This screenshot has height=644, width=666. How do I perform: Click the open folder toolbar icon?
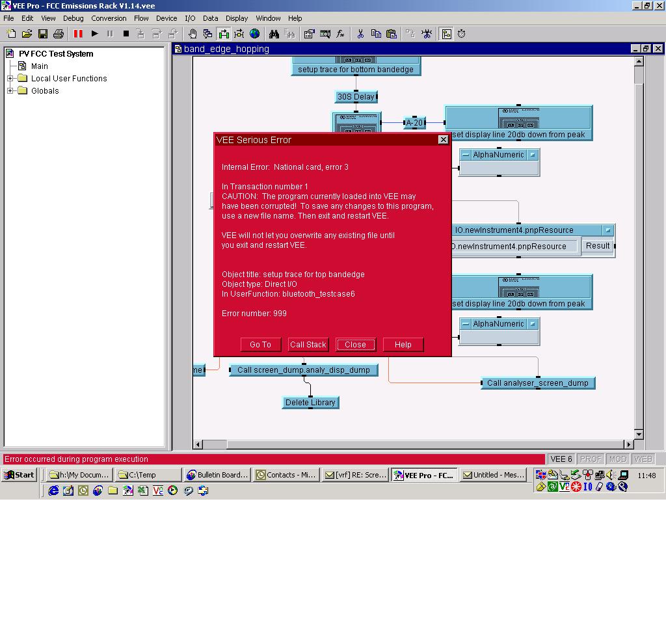point(27,34)
